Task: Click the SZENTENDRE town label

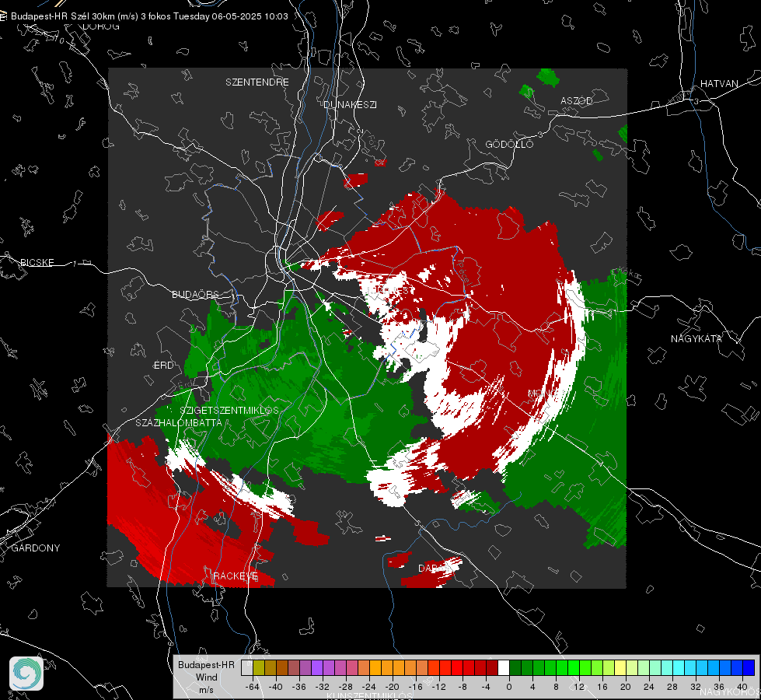Action: (x=257, y=82)
